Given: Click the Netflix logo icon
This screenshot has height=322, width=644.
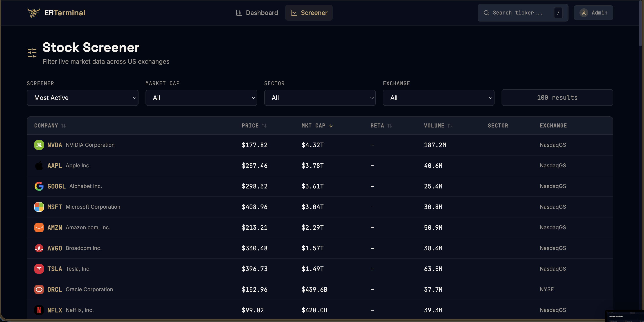Looking at the screenshot, I should 39,310.
